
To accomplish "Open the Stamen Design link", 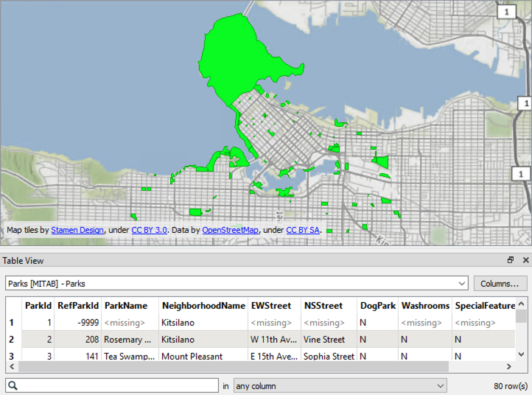I will 77,230.
